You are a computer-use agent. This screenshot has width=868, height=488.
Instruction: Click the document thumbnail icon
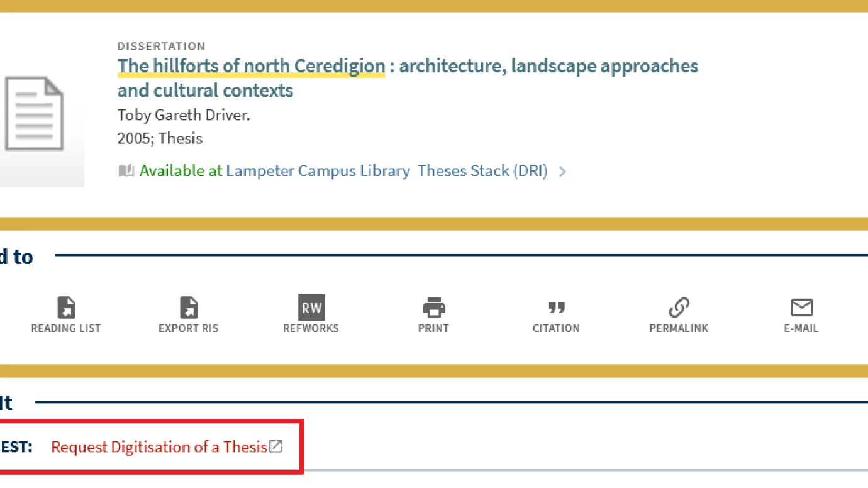tap(35, 114)
